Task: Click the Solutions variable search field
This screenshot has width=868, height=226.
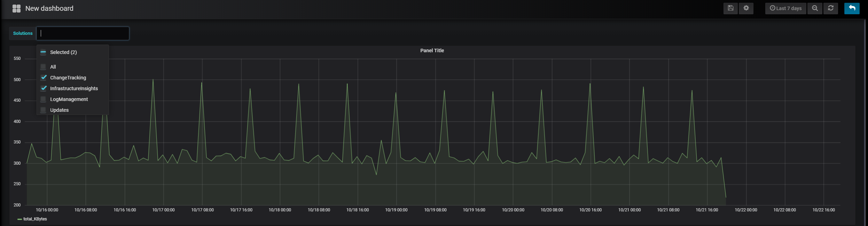Action: pos(83,33)
